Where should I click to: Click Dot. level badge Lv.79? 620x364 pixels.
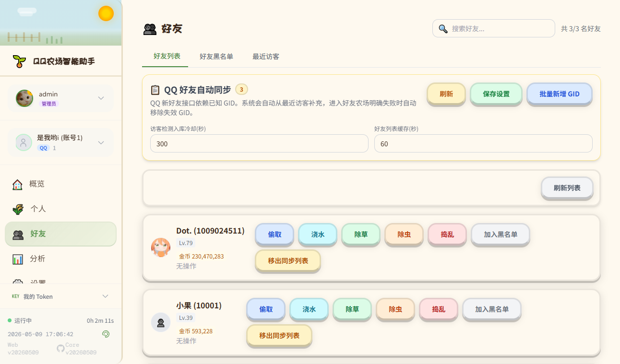186,243
